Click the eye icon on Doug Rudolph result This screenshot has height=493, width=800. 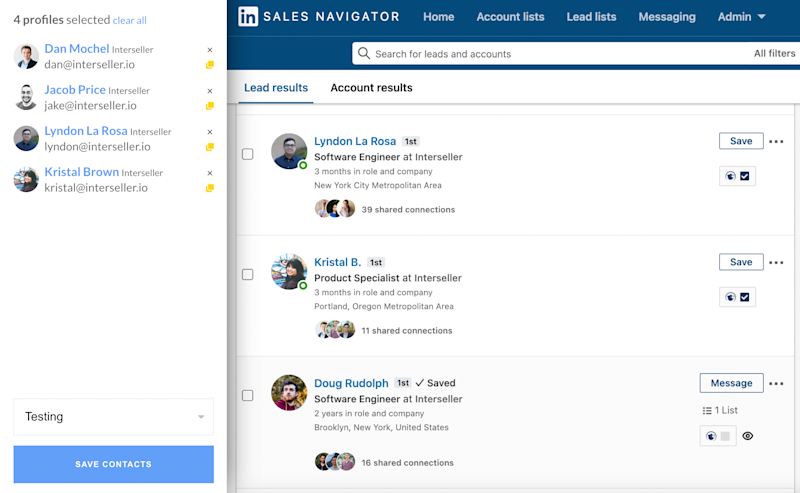tap(747, 436)
